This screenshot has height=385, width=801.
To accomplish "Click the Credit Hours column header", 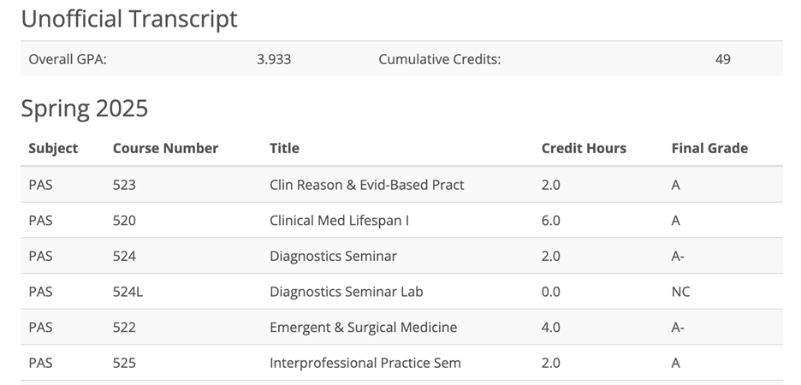I will point(584,148).
